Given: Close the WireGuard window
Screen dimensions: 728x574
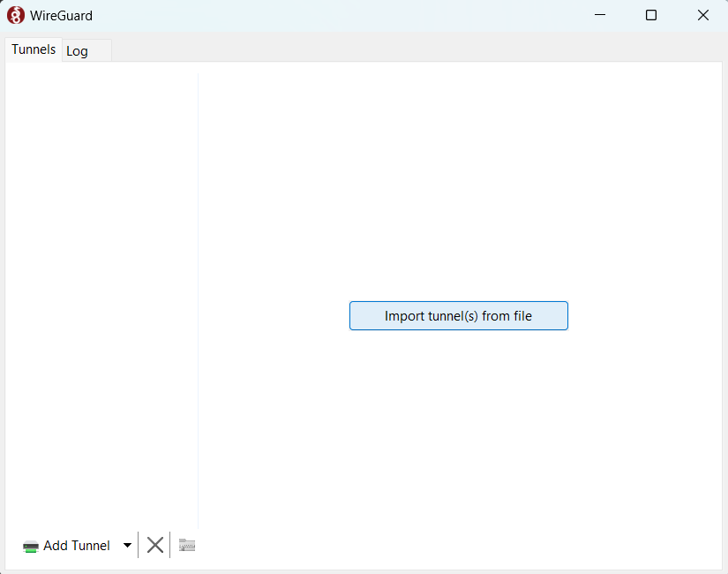Looking at the screenshot, I should tap(703, 15).
